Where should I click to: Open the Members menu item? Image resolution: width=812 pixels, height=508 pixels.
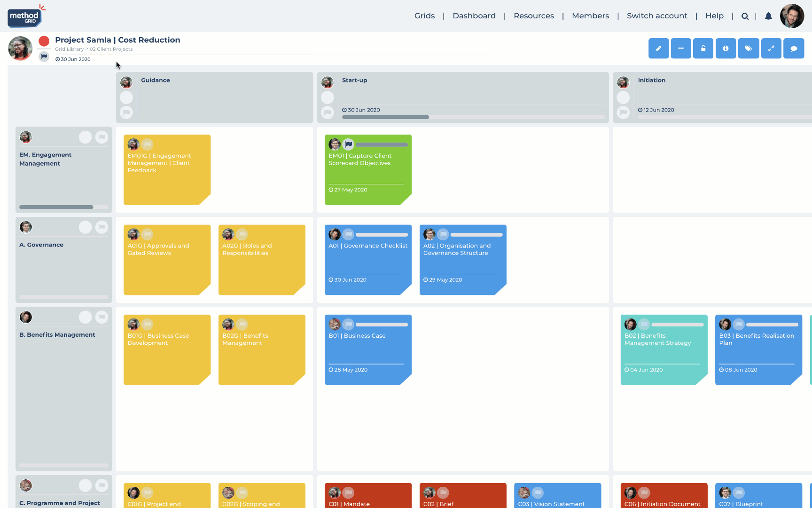590,16
